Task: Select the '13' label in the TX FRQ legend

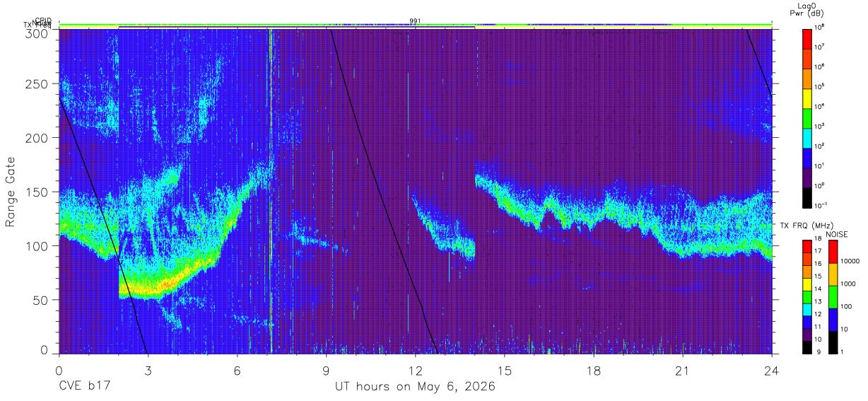Action: [x=818, y=301]
